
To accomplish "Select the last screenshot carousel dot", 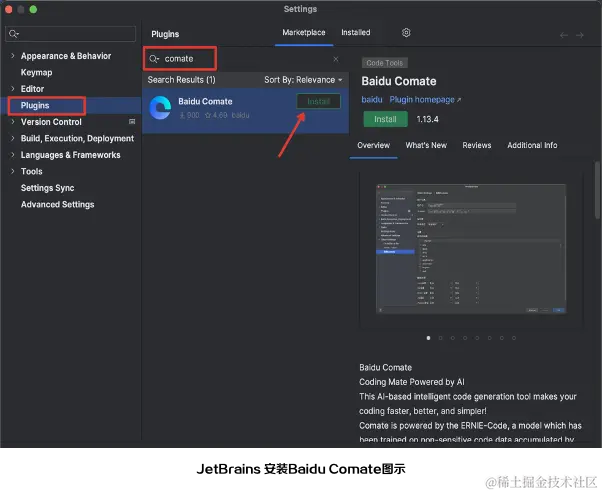I will (x=514, y=338).
